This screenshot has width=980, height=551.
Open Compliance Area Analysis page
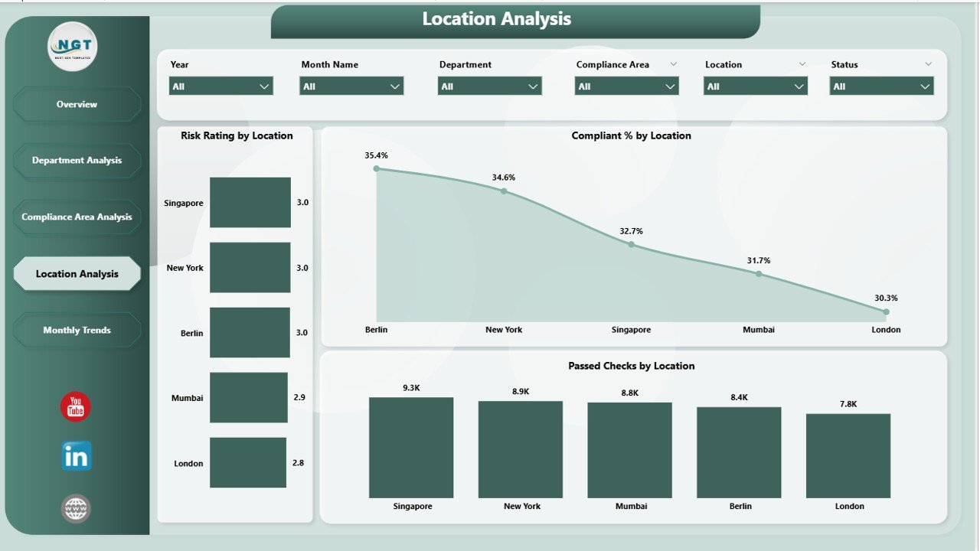coord(77,217)
